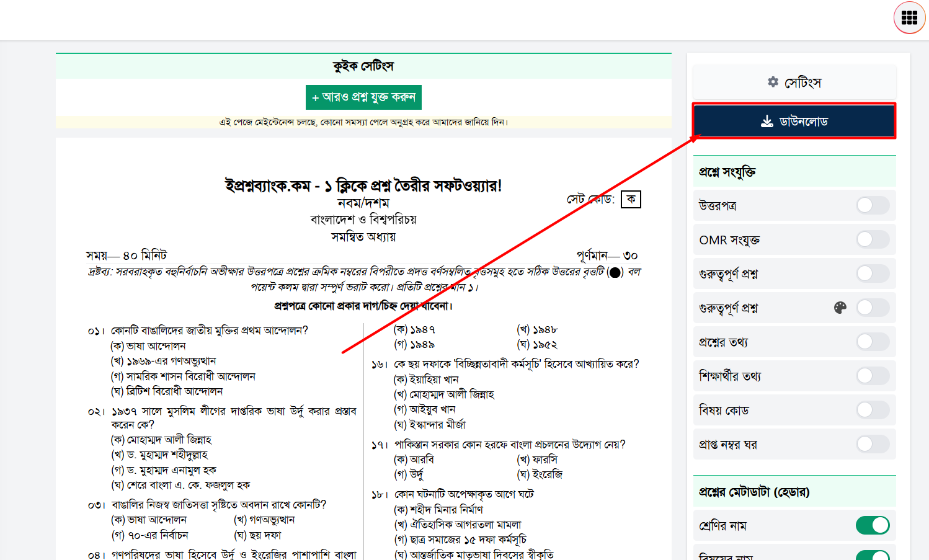Enable the প্রশ্নের তথ্য toggle

[873, 342]
